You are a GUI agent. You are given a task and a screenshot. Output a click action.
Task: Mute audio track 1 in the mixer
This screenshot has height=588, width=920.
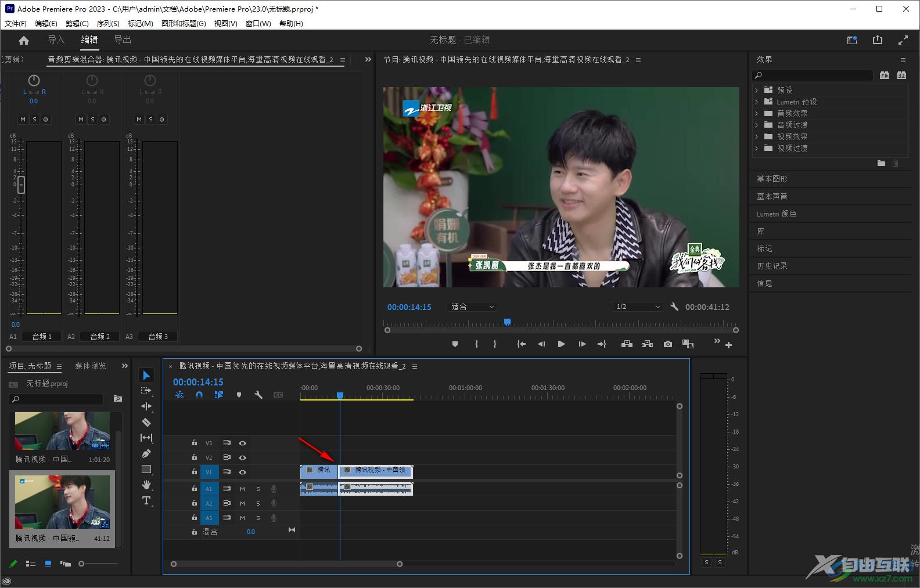coord(23,119)
